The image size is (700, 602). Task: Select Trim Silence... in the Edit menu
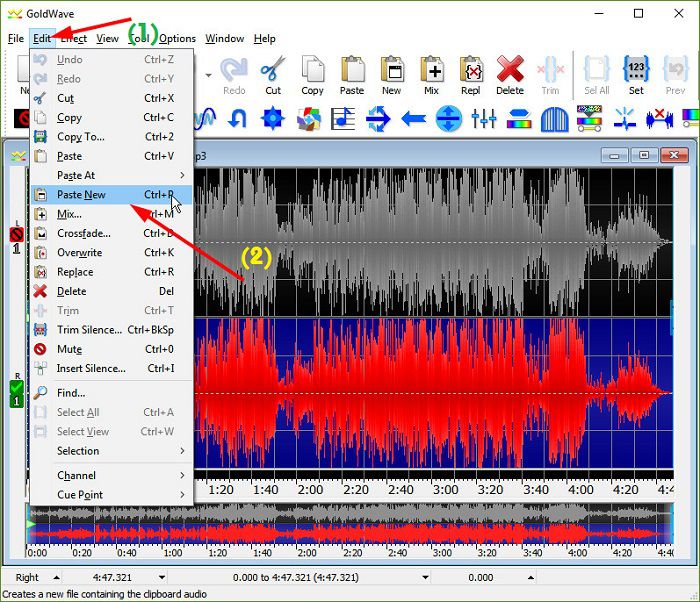click(x=112, y=330)
